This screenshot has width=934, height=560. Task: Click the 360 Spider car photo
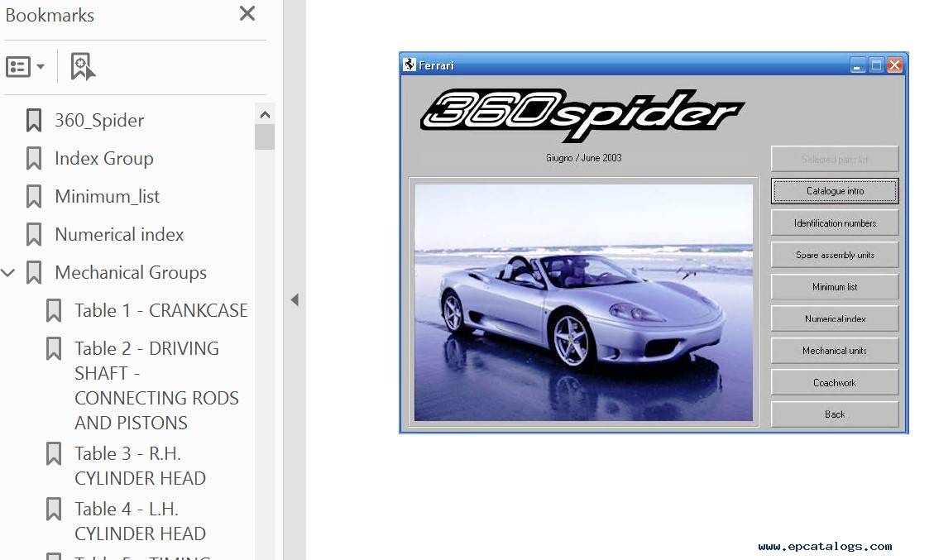point(583,302)
